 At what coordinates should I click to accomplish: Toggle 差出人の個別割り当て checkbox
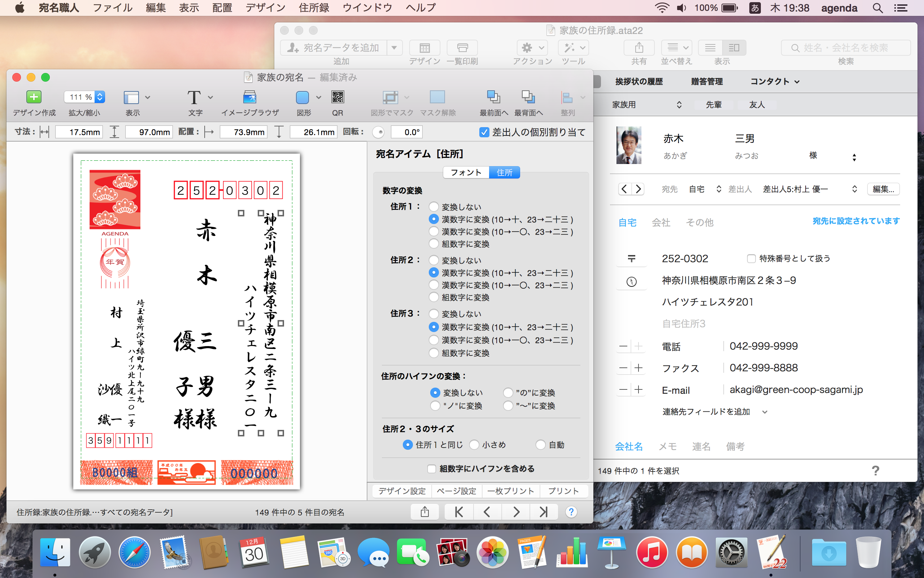[484, 132]
